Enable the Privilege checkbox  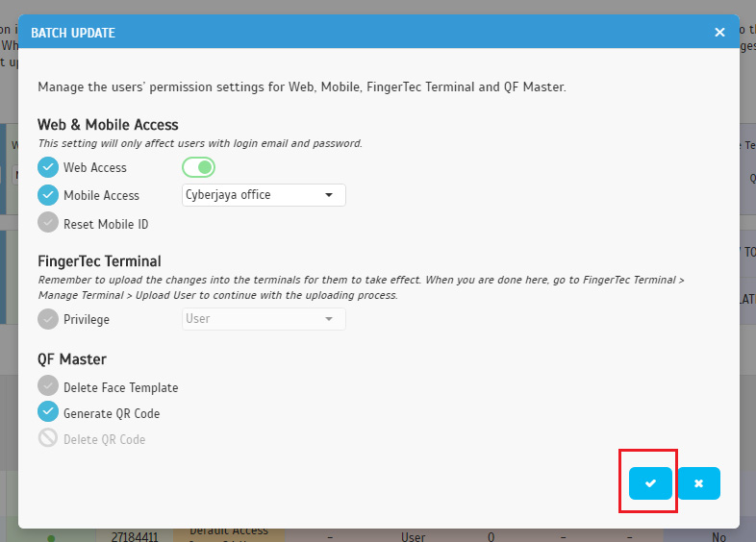click(48, 319)
